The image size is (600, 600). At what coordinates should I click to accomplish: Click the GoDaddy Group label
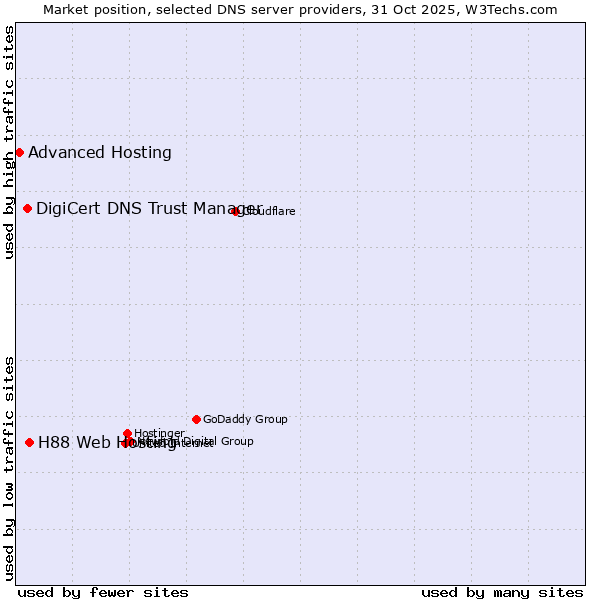245,420
